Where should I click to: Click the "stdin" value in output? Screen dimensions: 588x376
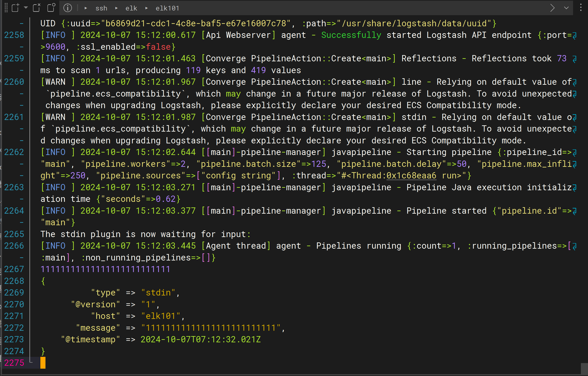coord(158,293)
